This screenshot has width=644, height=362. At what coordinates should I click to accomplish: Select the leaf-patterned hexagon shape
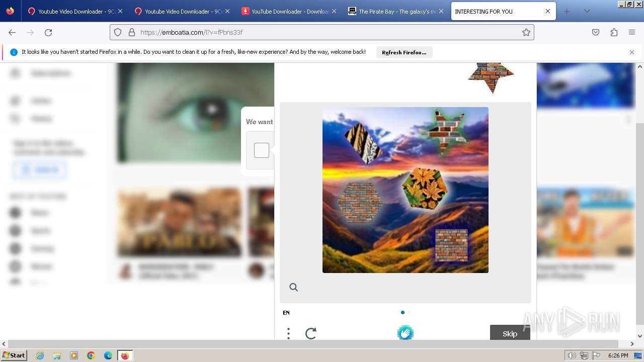click(x=425, y=188)
